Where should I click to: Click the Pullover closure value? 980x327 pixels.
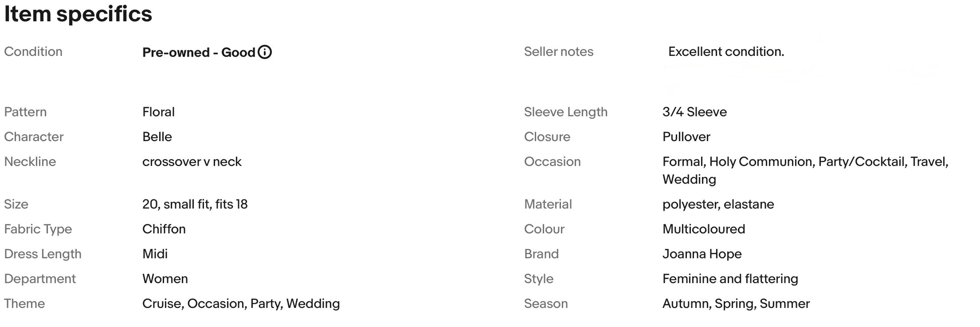click(x=686, y=137)
